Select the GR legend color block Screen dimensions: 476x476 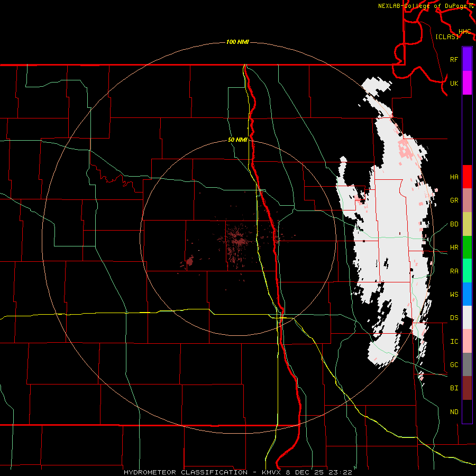pos(467,200)
